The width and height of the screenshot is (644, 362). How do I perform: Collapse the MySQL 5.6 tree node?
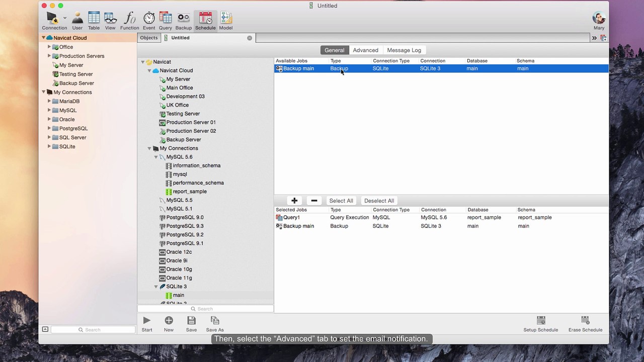click(156, 157)
